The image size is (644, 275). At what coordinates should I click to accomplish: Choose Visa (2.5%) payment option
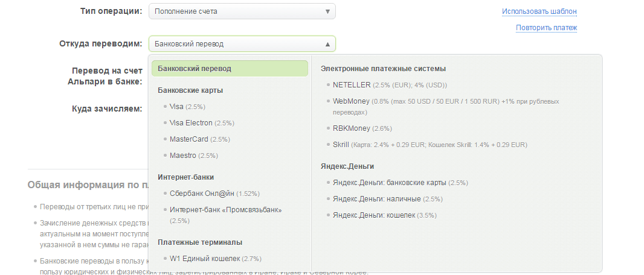pos(187,107)
